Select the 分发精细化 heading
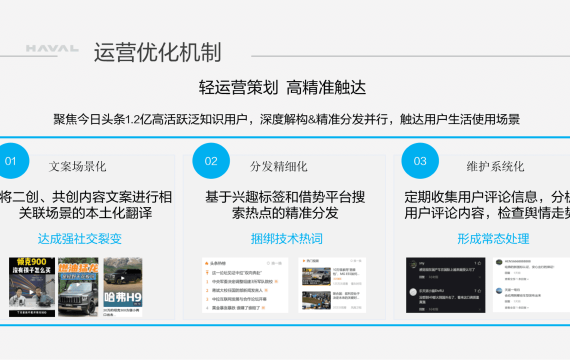The height and width of the screenshot is (360, 570). point(278,167)
